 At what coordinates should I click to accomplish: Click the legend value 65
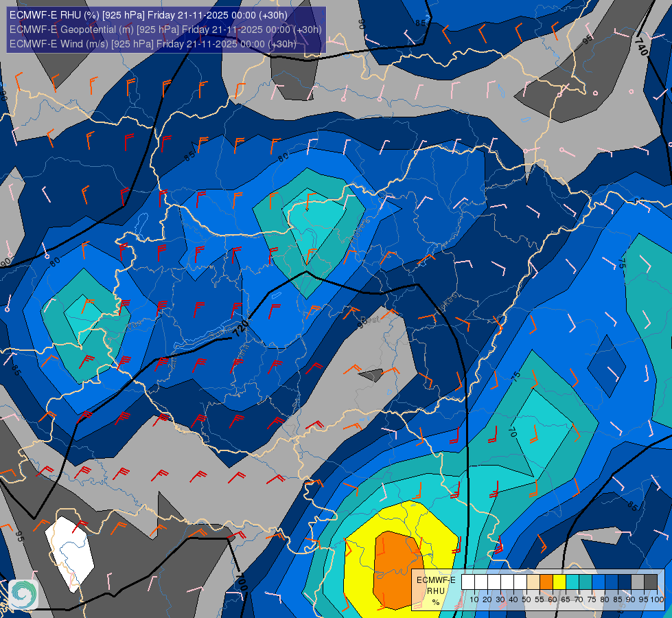coord(566,599)
